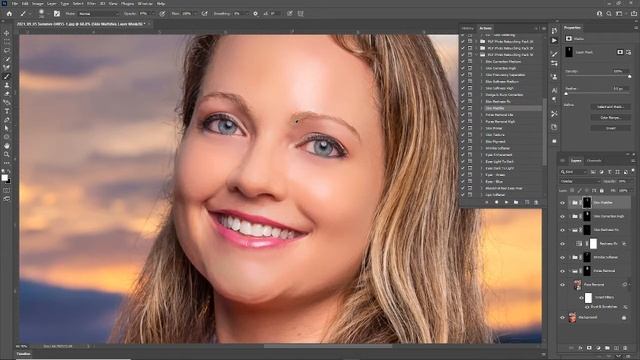Expand the Skin Mattifier action steps

pos(482,108)
